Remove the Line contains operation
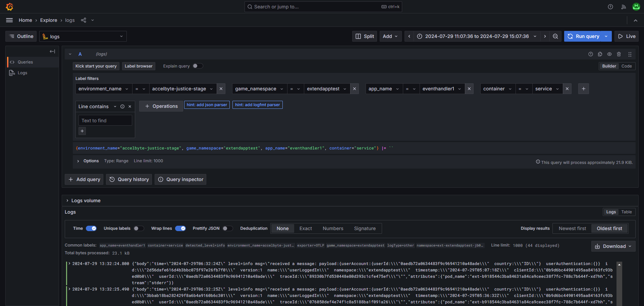 pos(130,106)
